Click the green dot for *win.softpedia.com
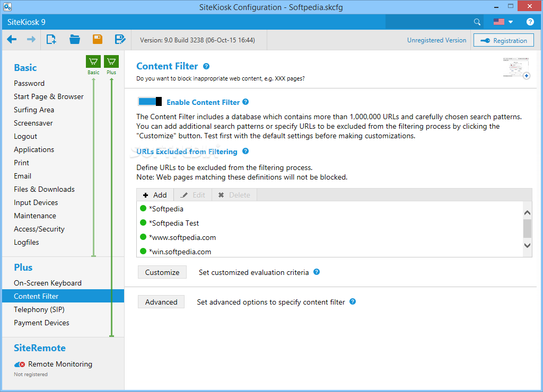 143,251
